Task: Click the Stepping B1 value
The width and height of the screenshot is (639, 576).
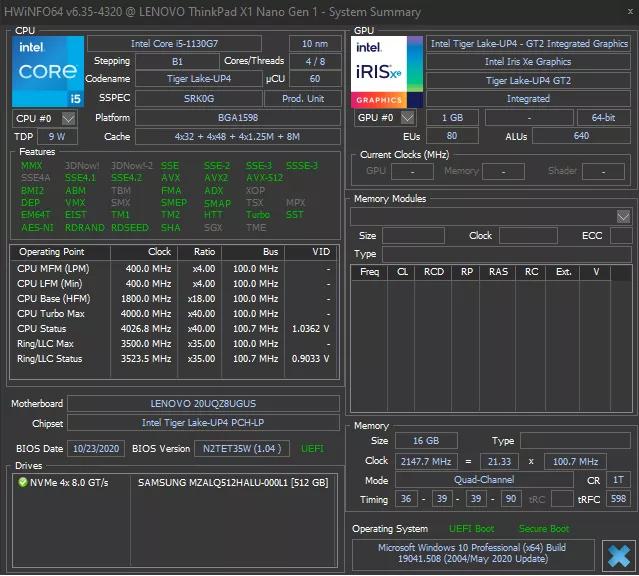Action: (x=177, y=62)
